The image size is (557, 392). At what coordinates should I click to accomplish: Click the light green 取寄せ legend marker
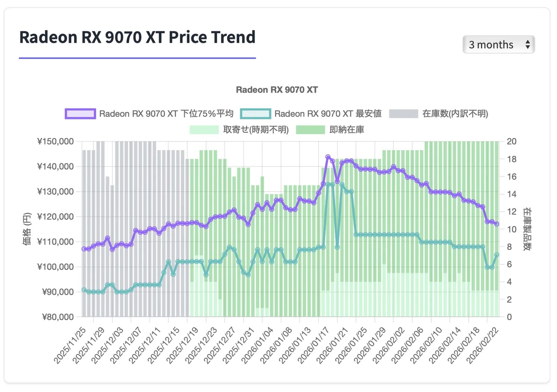pyautogui.click(x=204, y=130)
